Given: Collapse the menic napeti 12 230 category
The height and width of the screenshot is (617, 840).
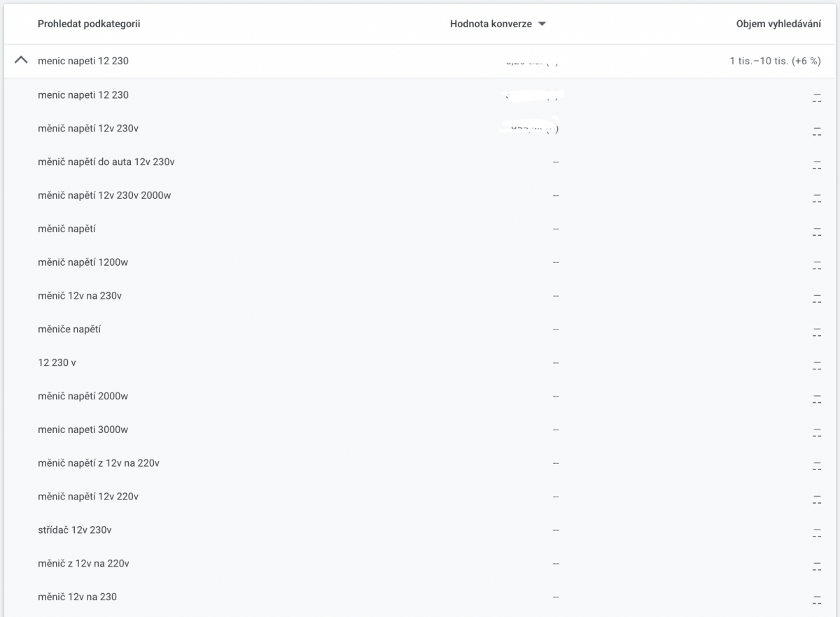Looking at the screenshot, I should [x=21, y=61].
